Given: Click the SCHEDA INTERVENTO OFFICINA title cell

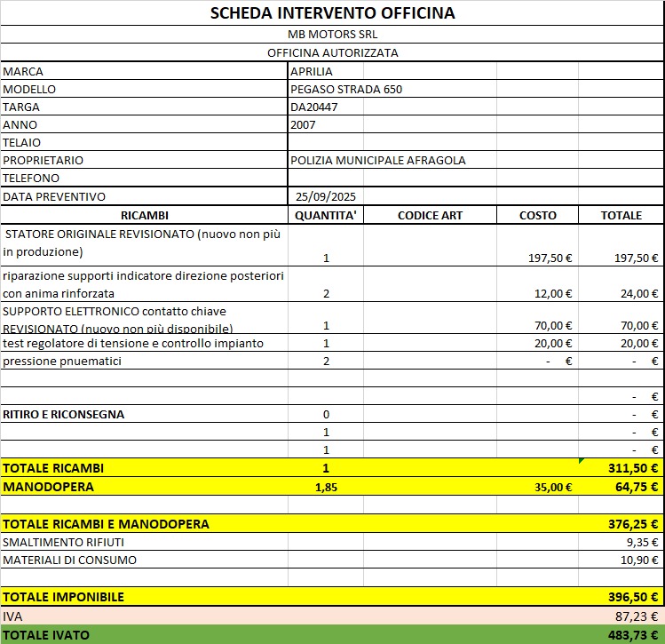Looking at the screenshot, I should tap(332, 12).
